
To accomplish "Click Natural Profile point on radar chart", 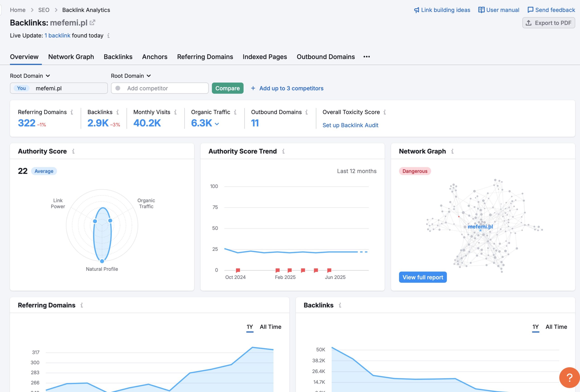I will 102,261.
